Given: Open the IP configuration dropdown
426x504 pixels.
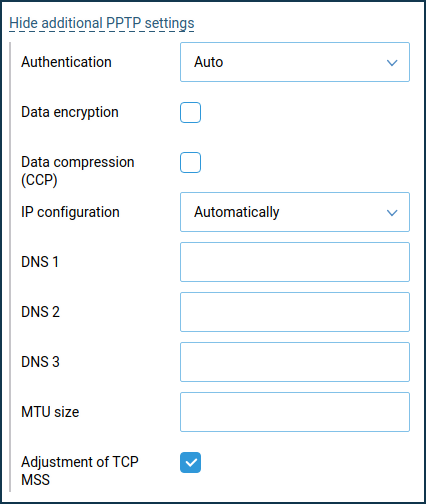Looking at the screenshot, I should pos(295,212).
